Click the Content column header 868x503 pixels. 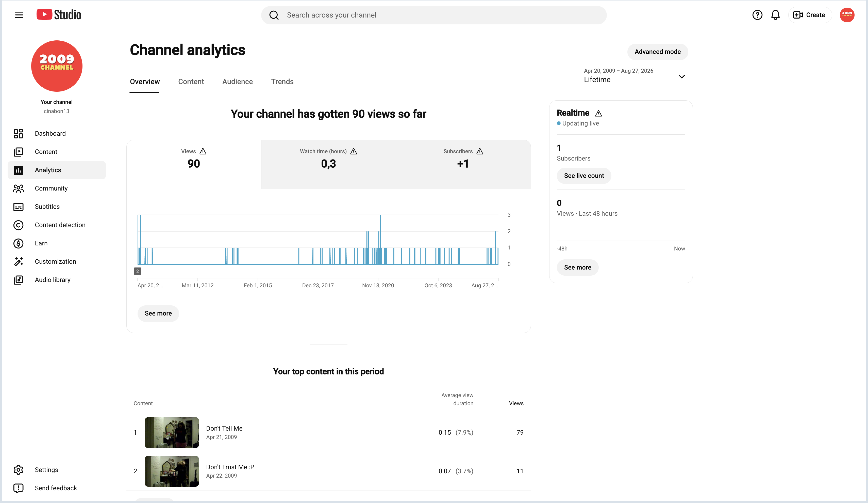point(143,403)
